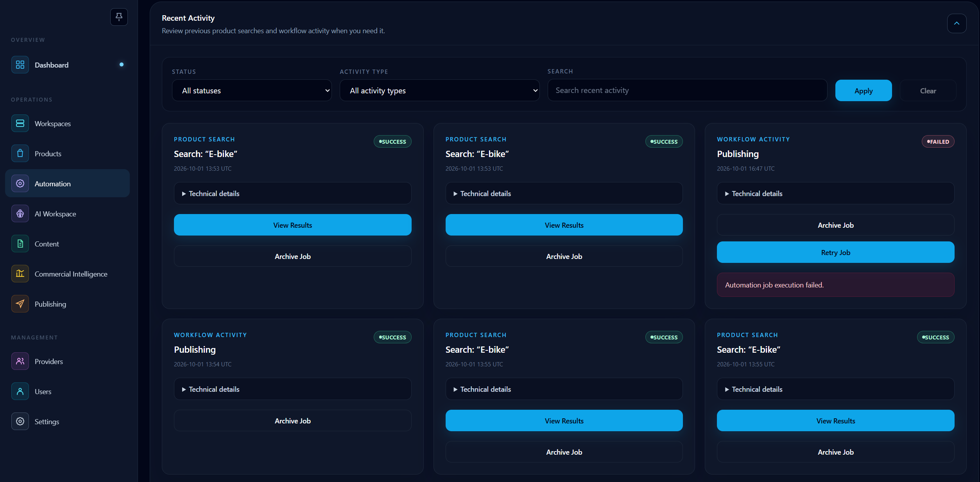The height and width of the screenshot is (482, 980).
Task: Click the Publishing paper plane icon
Action: pyautogui.click(x=20, y=304)
